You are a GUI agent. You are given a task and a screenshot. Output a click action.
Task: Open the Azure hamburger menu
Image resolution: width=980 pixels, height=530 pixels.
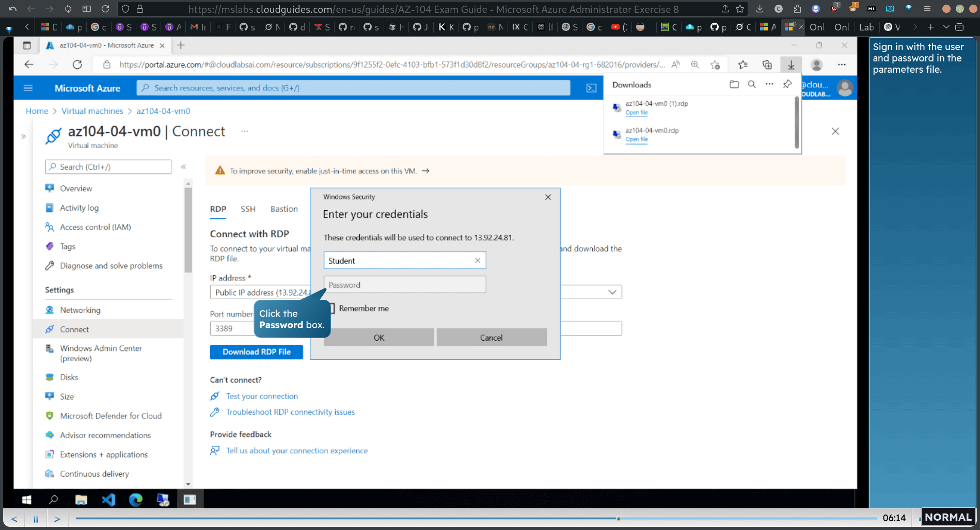(28, 88)
